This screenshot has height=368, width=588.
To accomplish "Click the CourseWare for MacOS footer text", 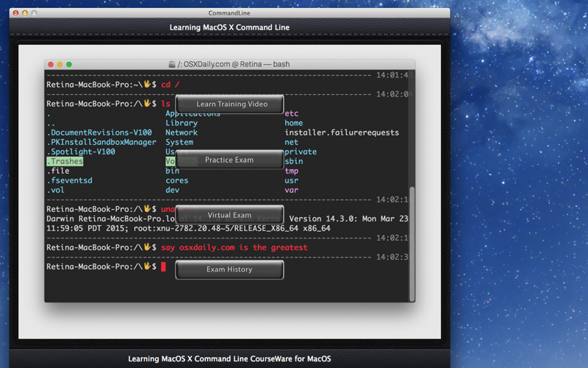I will pos(229,358).
